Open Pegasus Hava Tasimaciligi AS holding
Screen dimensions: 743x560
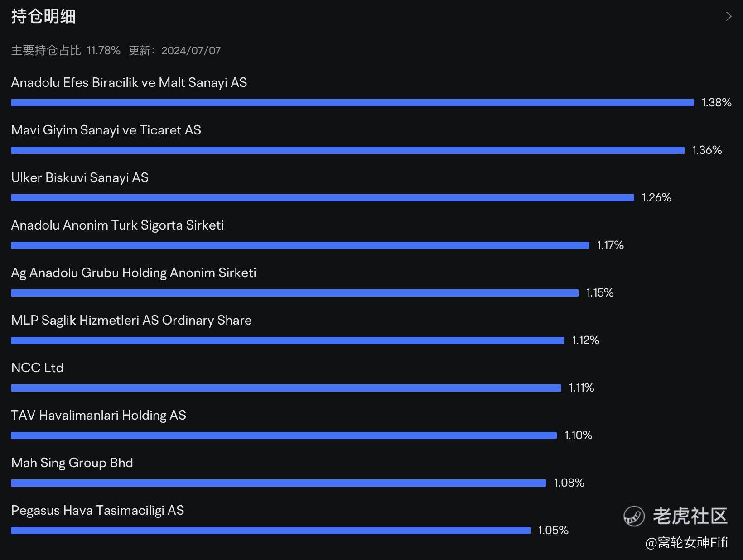97,510
